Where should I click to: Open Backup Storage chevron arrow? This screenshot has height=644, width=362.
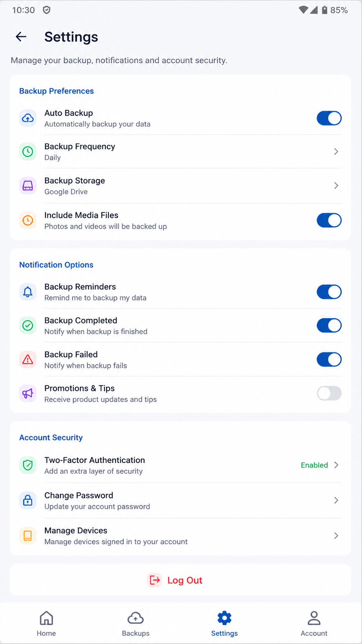click(x=336, y=186)
